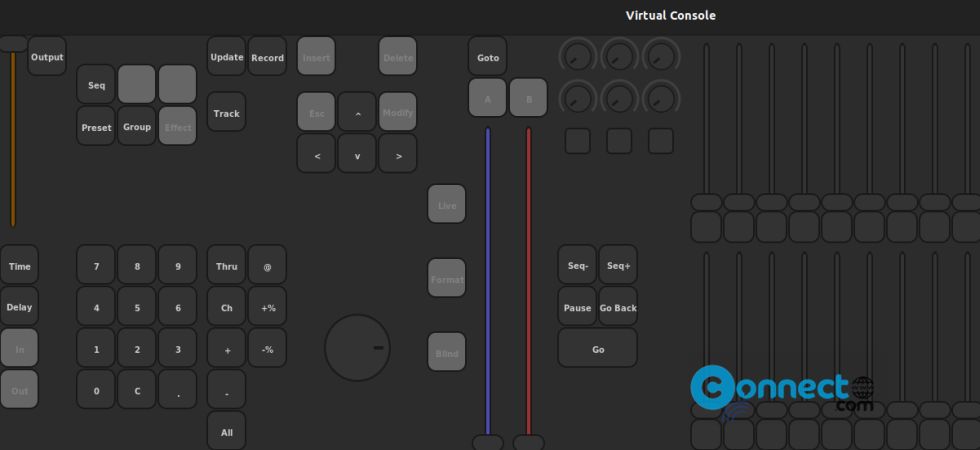Click the Thru button

click(x=226, y=265)
